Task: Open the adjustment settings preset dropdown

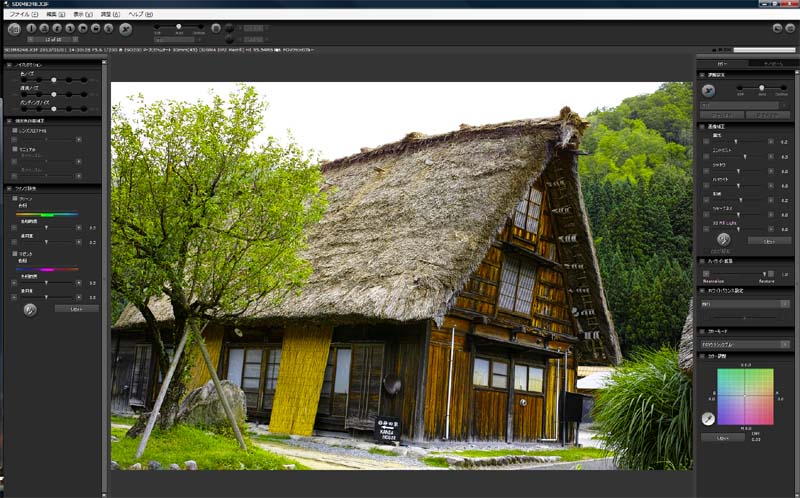Action: 743,106
